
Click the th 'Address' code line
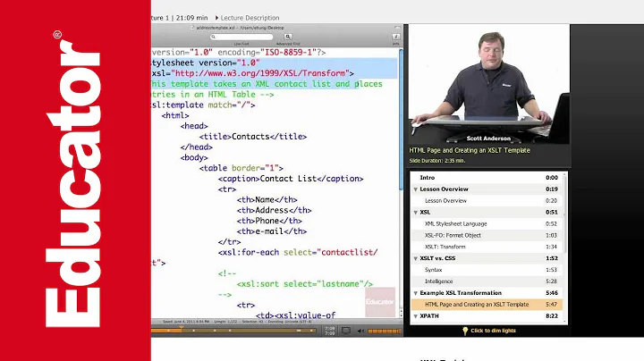coord(274,211)
